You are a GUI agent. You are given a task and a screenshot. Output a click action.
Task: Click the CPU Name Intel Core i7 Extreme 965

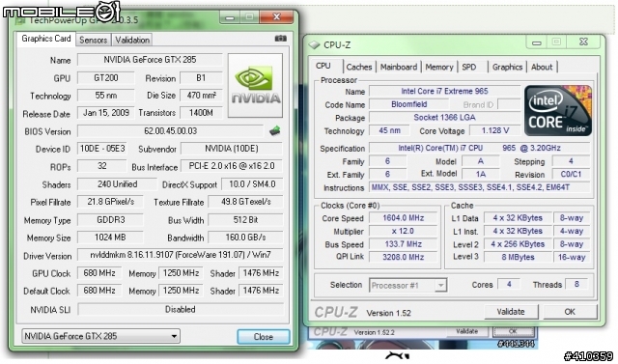(x=444, y=92)
